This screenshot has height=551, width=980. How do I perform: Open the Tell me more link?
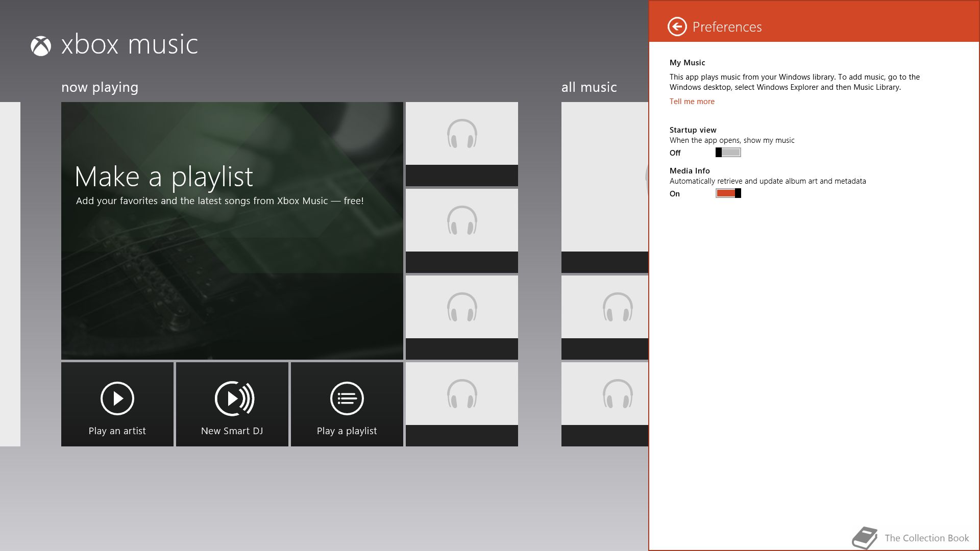692,102
